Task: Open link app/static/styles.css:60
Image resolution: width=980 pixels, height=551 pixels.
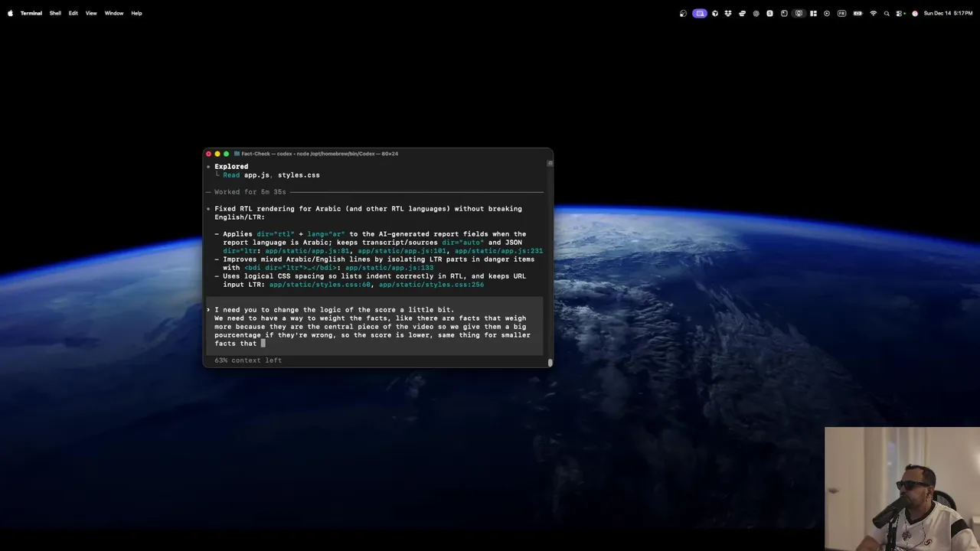Action: [320, 285]
